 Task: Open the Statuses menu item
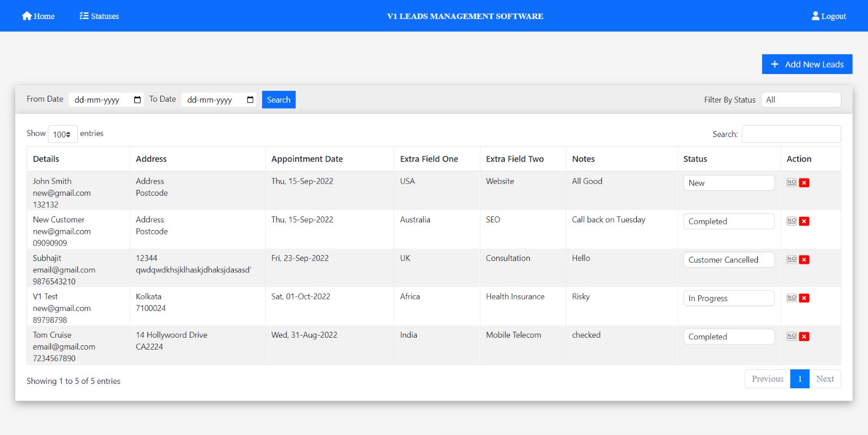99,16
